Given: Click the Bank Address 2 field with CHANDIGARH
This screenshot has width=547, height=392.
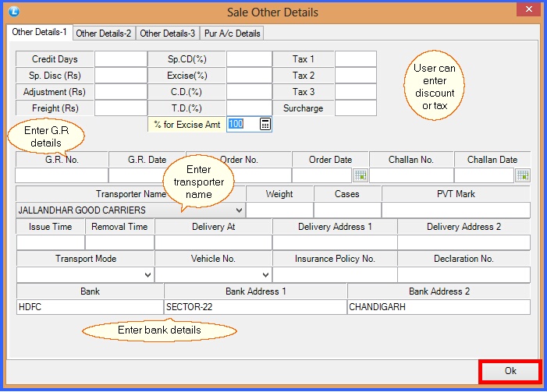Looking at the screenshot, I should (x=438, y=307).
